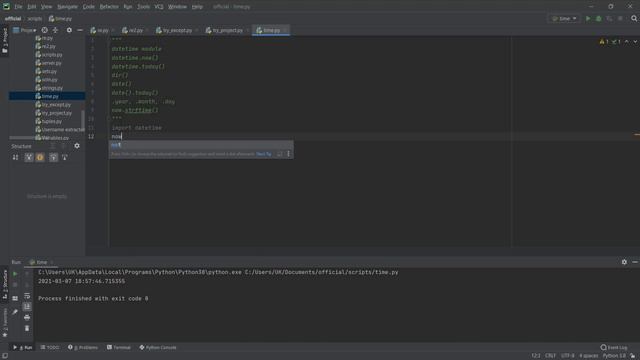640x360 pixels.
Task: Click the first completion suggestion in popup
Action: click(x=201, y=145)
